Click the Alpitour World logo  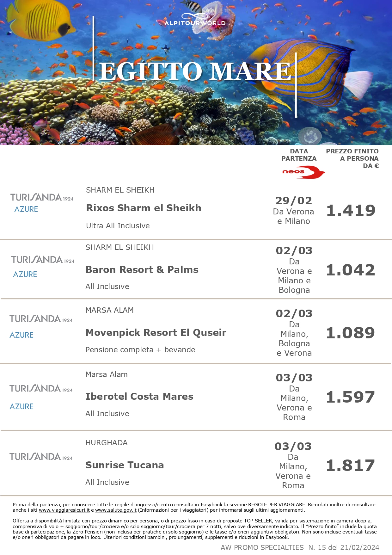coord(195,20)
